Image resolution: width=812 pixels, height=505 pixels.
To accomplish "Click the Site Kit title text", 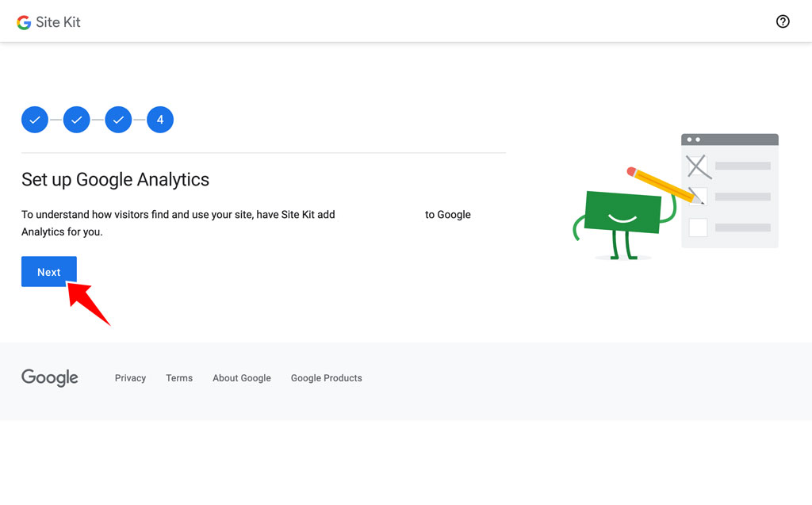I will [x=58, y=21].
